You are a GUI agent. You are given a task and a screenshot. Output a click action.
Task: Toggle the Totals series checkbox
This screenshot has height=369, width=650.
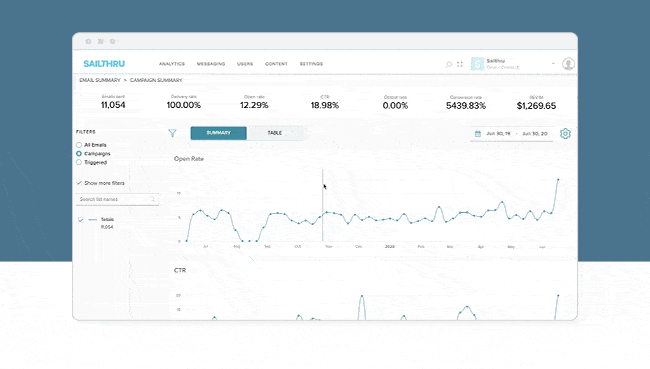click(80, 219)
